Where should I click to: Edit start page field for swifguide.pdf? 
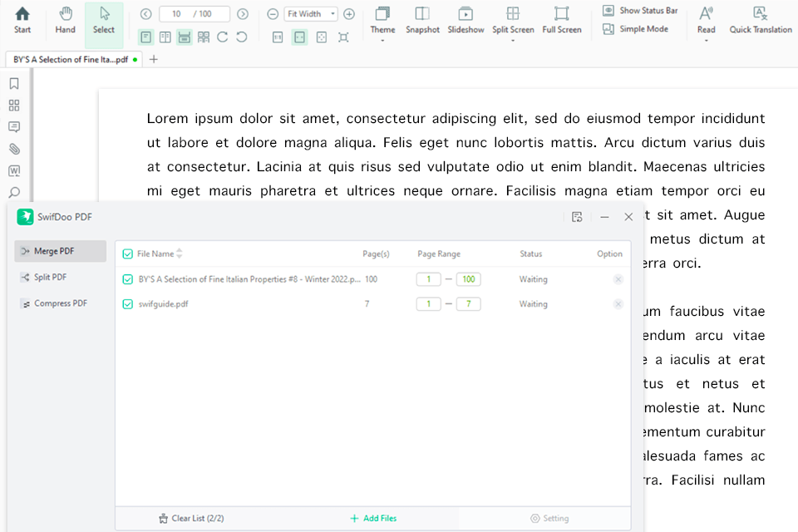coord(429,304)
